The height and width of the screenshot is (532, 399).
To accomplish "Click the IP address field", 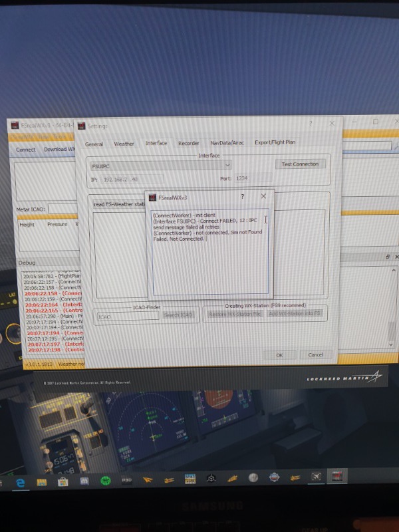I will click(x=132, y=179).
